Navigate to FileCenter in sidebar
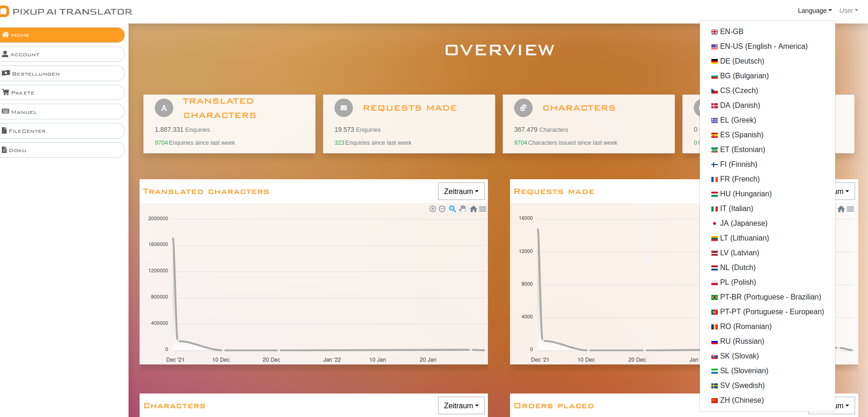 [x=62, y=131]
